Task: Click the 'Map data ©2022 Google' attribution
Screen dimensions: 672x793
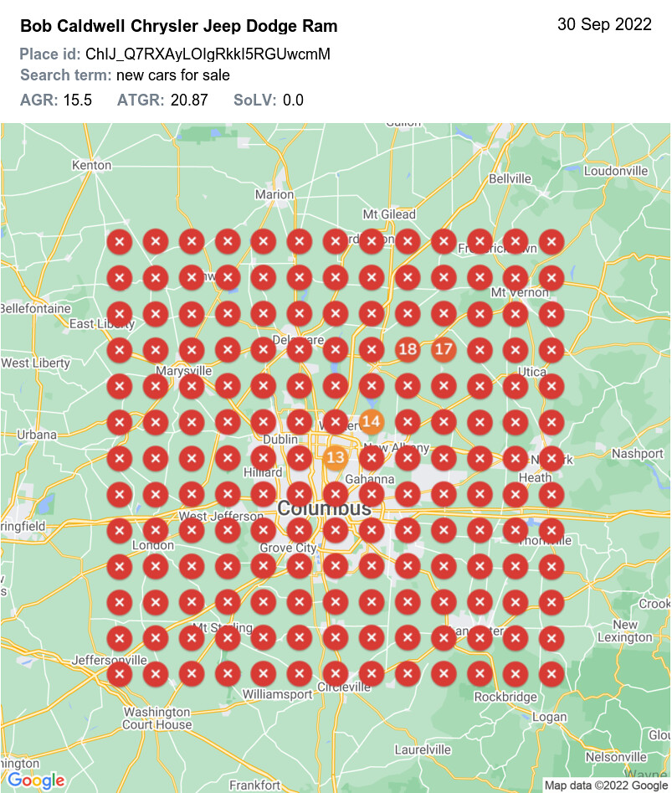Action: [x=607, y=785]
